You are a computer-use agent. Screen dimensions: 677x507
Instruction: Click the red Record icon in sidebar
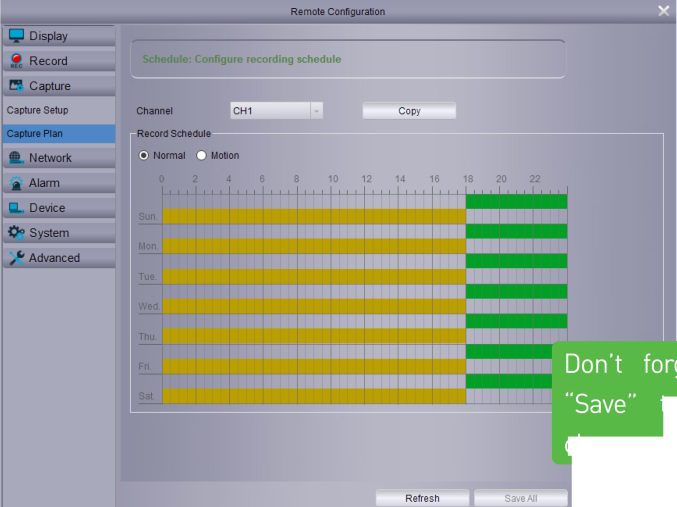pyautogui.click(x=16, y=61)
